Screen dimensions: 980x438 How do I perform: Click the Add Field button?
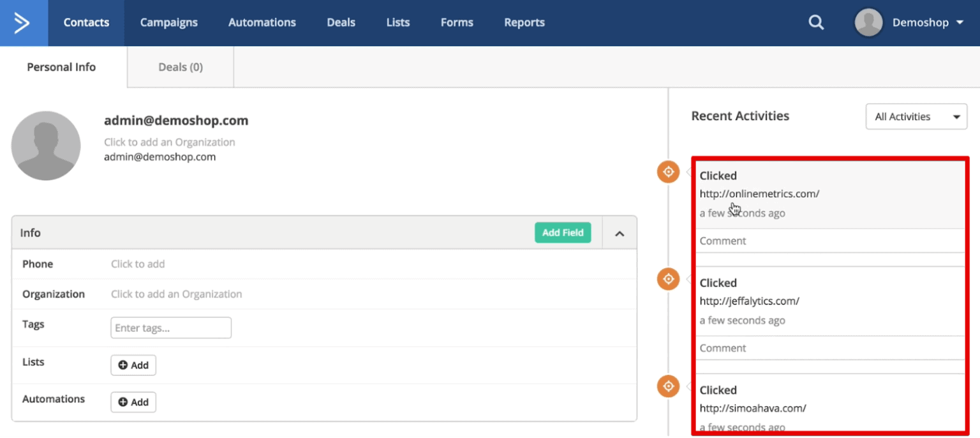tap(563, 232)
